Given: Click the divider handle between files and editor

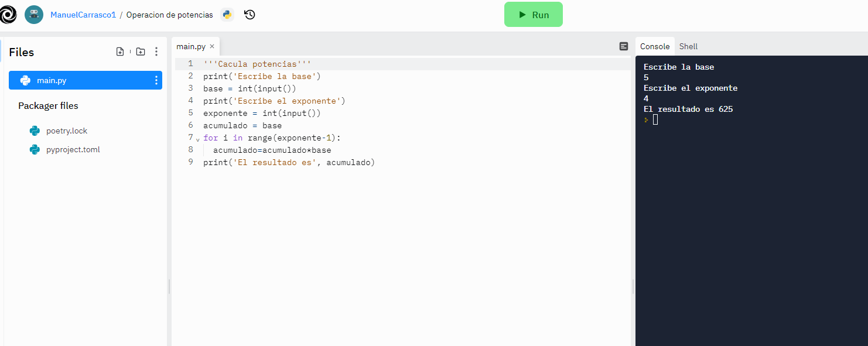Looking at the screenshot, I should click(x=169, y=286).
